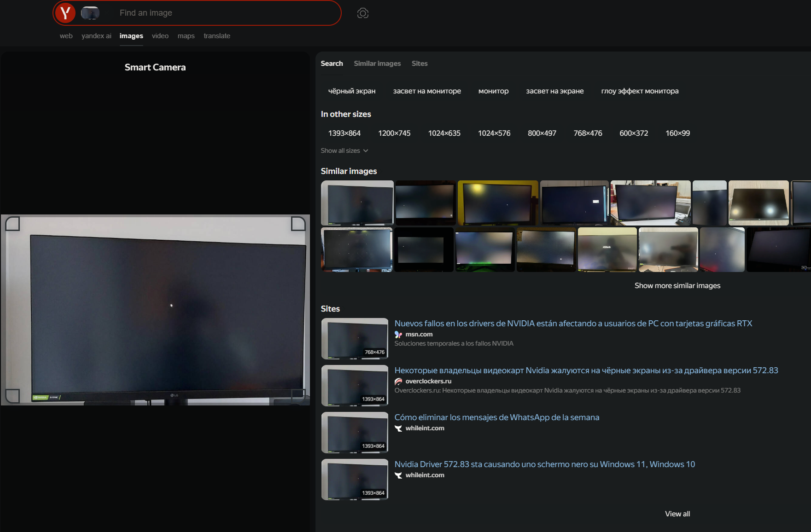Open the 768×476 msn result thumbnail
Viewport: 811px width, 532px height.
click(x=355, y=339)
